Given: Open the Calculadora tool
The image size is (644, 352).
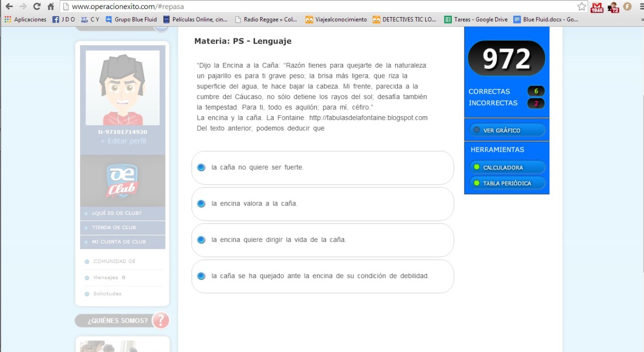Looking at the screenshot, I should click(507, 167).
